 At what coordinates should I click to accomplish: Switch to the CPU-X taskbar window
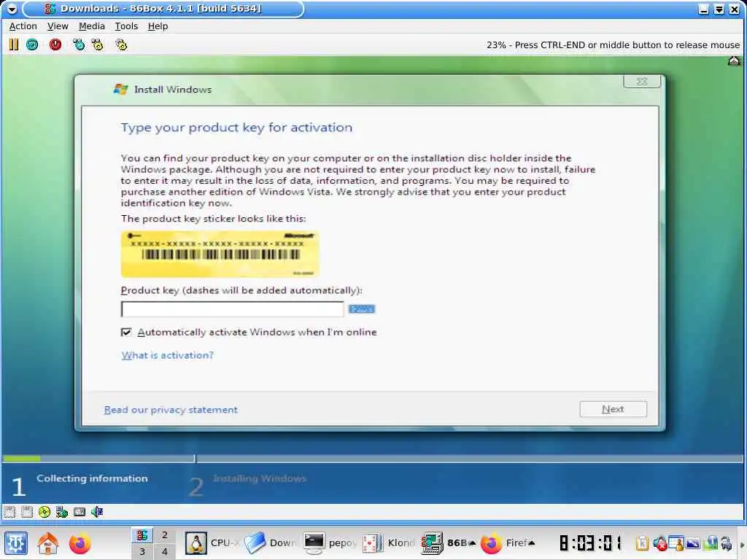point(212,542)
